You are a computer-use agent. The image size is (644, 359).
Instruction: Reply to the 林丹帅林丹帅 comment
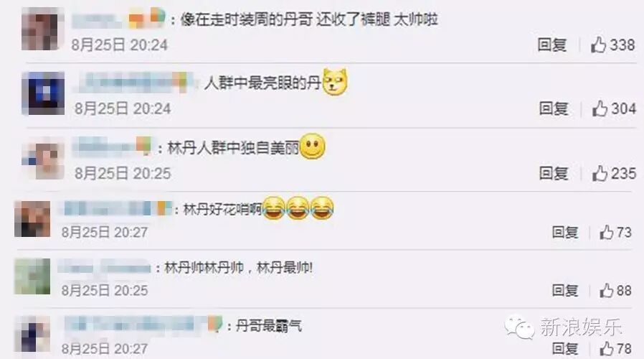click(565, 290)
